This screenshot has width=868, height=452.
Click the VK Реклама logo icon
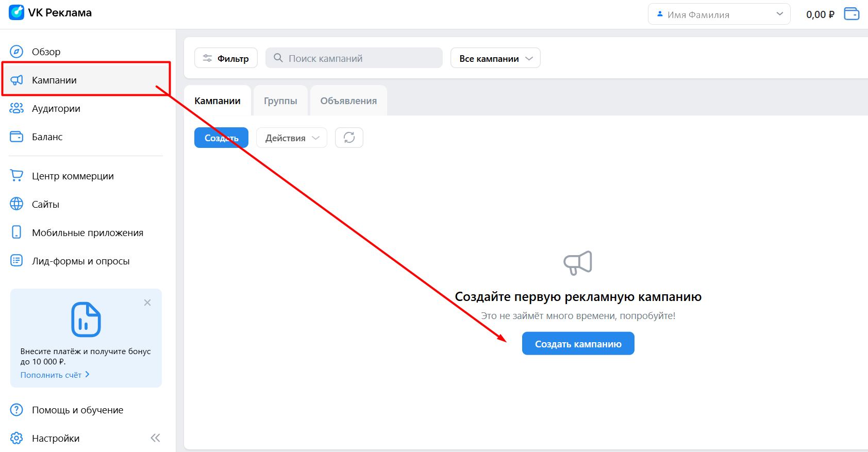point(16,12)
